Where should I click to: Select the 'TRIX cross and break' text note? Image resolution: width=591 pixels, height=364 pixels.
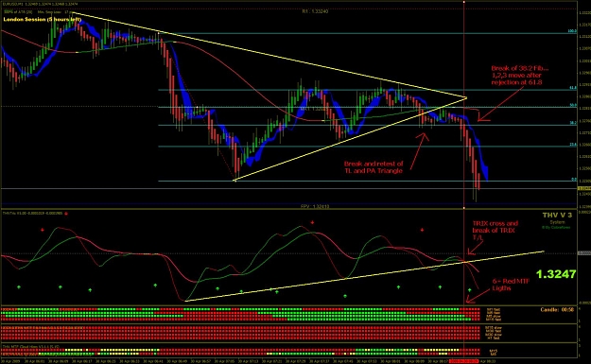[x=495, y=230]
